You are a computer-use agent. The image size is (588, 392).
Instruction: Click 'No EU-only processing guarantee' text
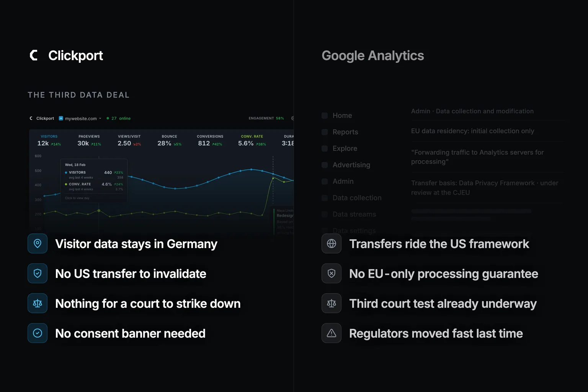[x=444, y=274]
